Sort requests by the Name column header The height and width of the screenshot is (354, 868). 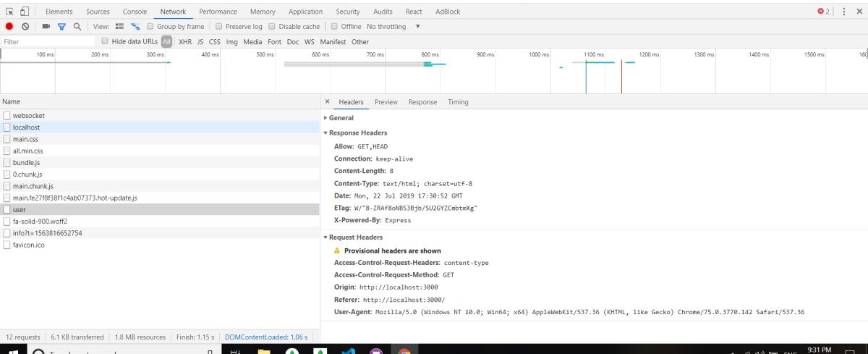(159, 102)
